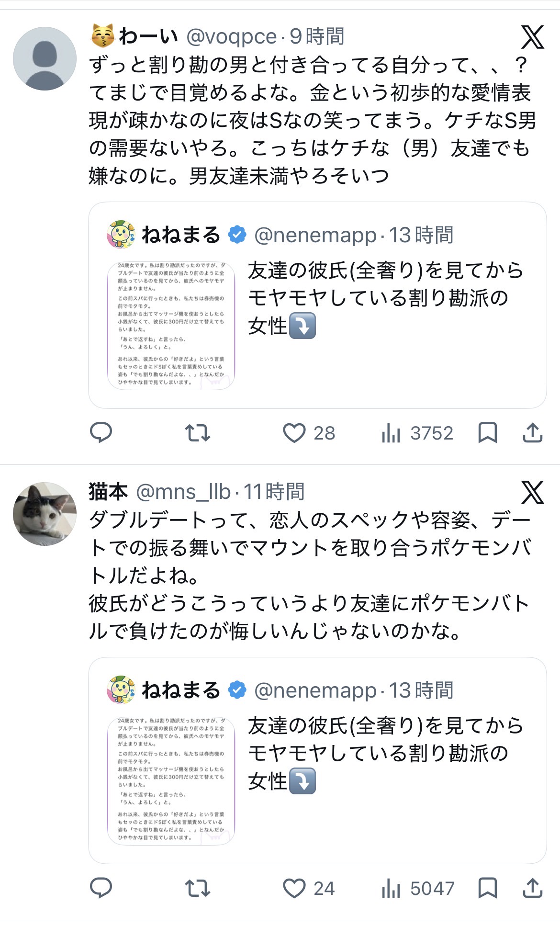This screenshot has width=560, height=926.
Task: Repost the 猫本 tweet
Action: 198,888
